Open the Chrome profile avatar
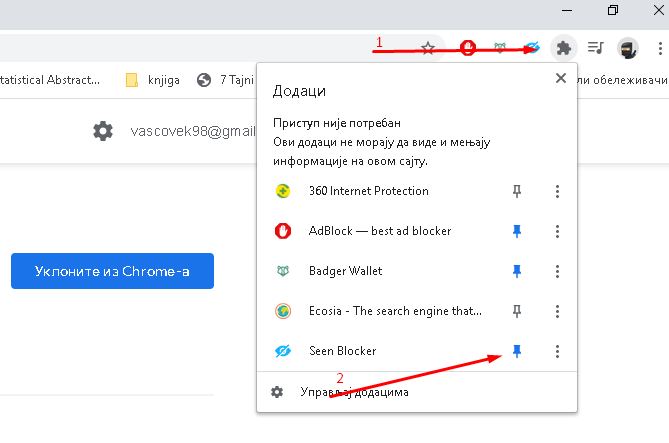The width and height of the screenshot is (669, 443). coord(628,48)
